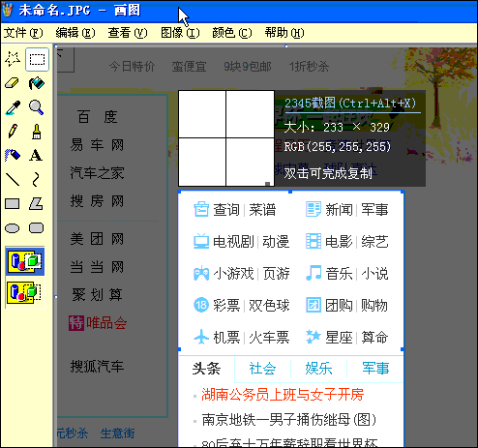Open the 算命 link
This screenshot has width=478, height=448.
(x=374, y=338)
